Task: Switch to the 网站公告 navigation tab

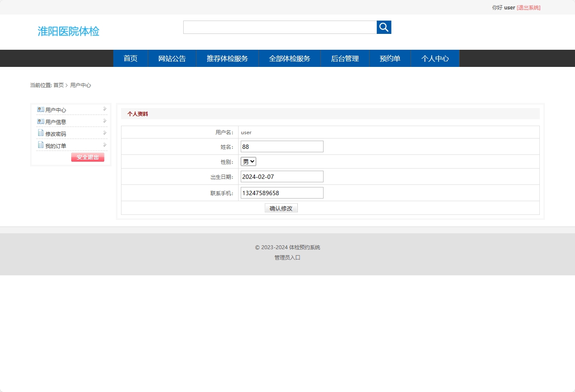Action: point(172,58)
